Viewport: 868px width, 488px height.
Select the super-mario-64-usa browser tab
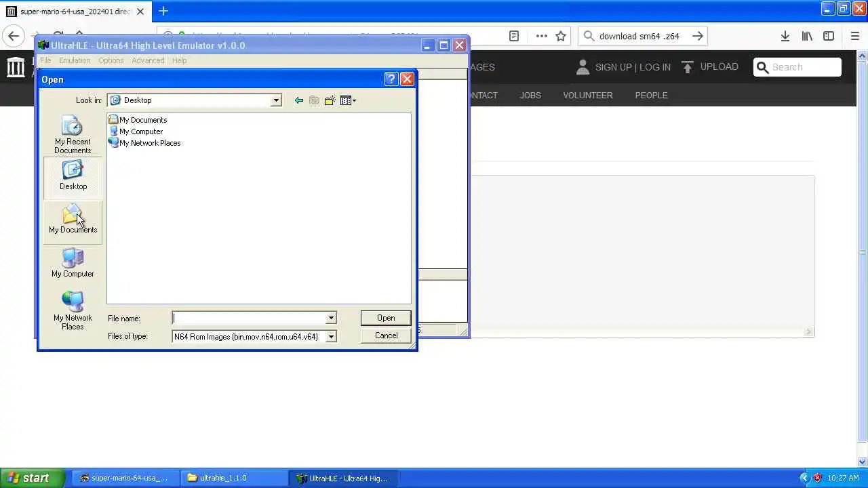[x=75, y=12]
